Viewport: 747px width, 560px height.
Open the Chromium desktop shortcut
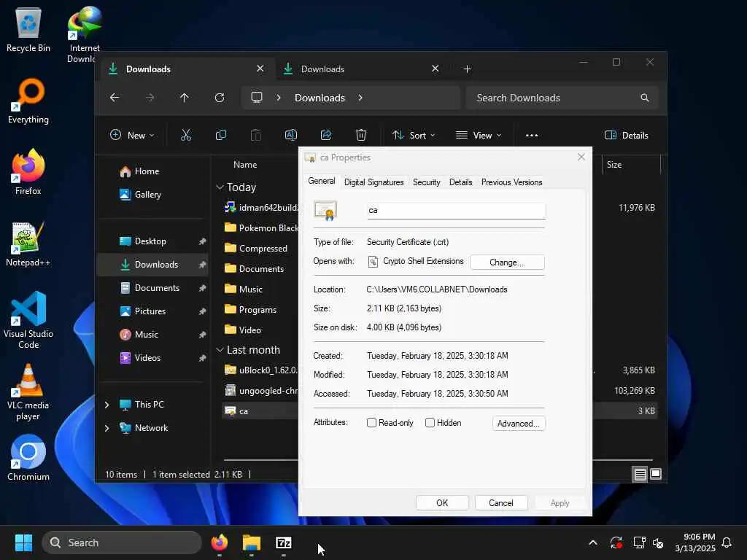coord(28,458)
